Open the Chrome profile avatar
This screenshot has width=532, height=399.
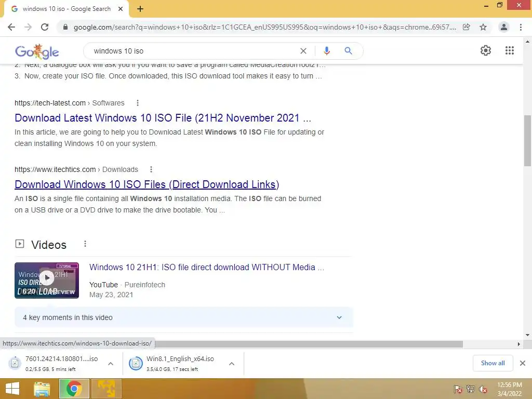(x=504, y=27)
